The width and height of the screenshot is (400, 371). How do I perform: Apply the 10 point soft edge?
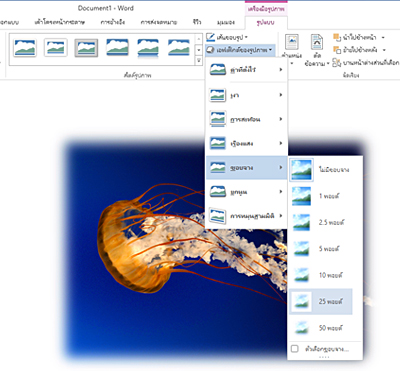tap(321, 275)
